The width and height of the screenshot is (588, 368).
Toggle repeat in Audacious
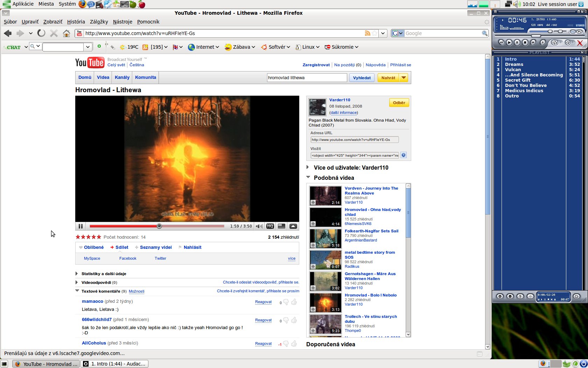coord(568,43)
